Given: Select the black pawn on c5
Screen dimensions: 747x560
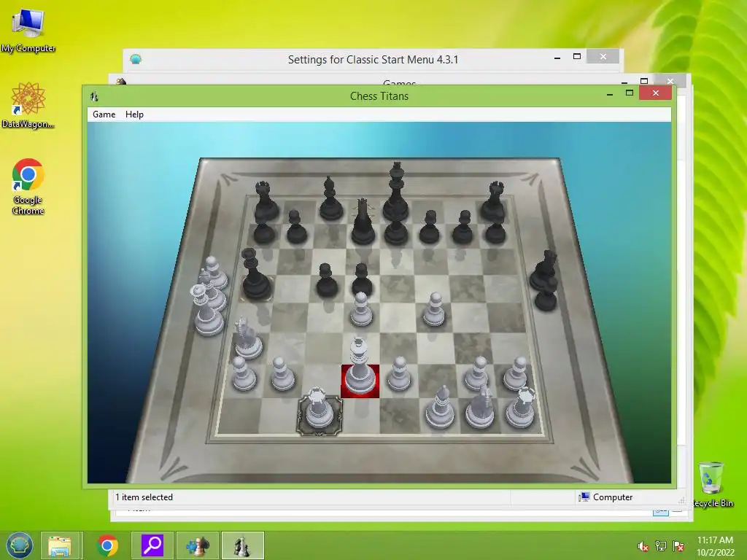Looking at the screenshot, I should (x=327, y=281).
